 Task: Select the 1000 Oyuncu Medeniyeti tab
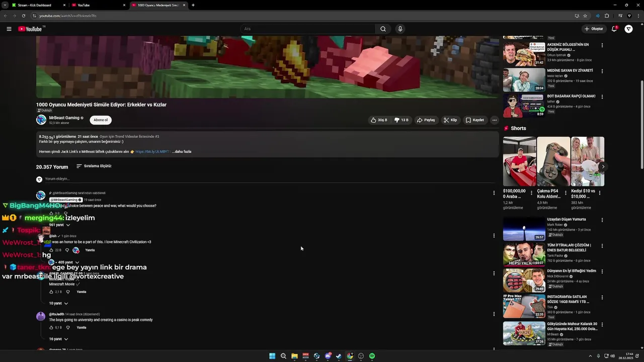pos(158,5)
